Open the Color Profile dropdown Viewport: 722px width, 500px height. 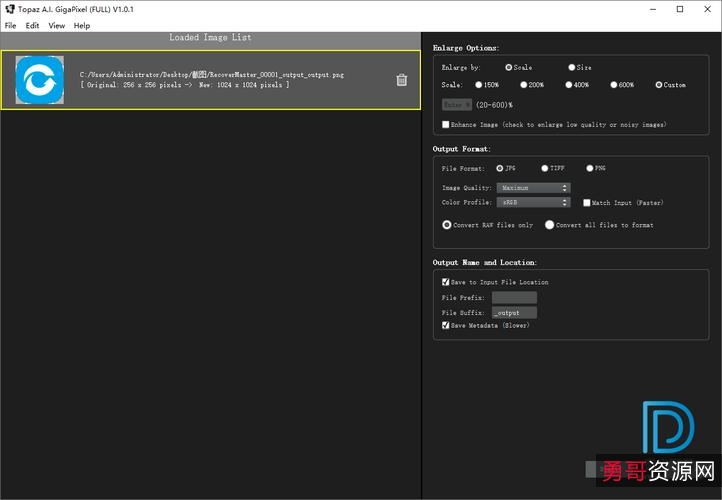pos(533,202)
